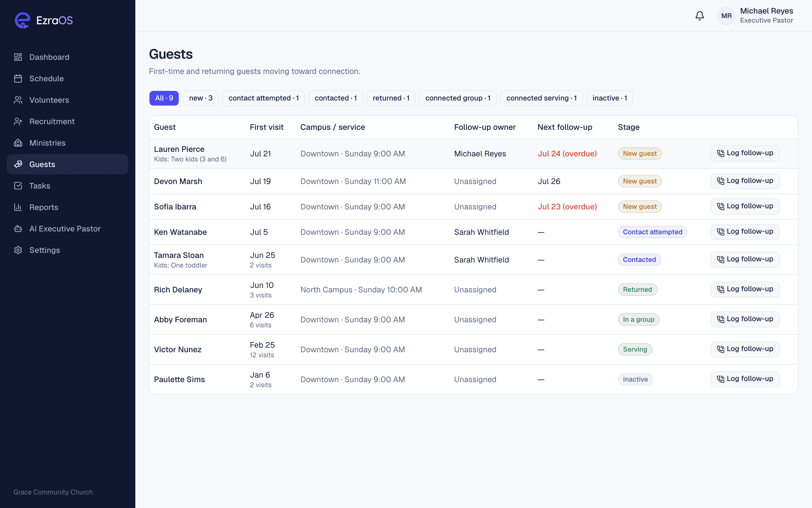Go to Schedule page
Screen dimensions: 812x508
67,79
